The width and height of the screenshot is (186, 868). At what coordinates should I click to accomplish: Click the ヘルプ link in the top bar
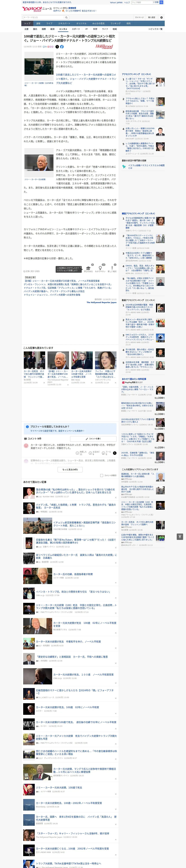tap(127, 2)
